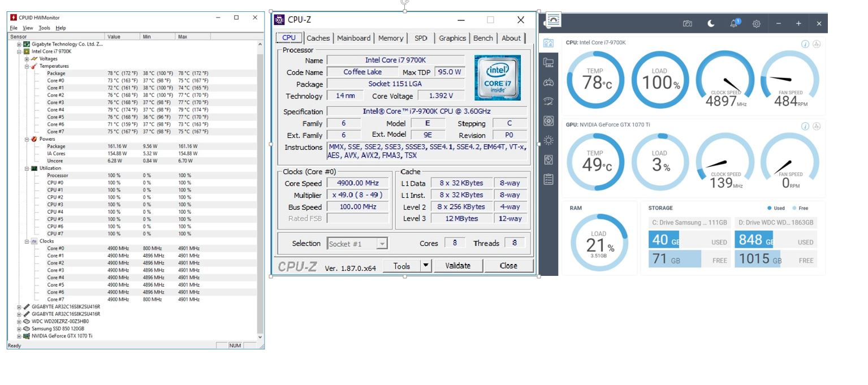
Task: Expand the WDC WD20EZRZ drive node
Action: [x=19, y=321]
